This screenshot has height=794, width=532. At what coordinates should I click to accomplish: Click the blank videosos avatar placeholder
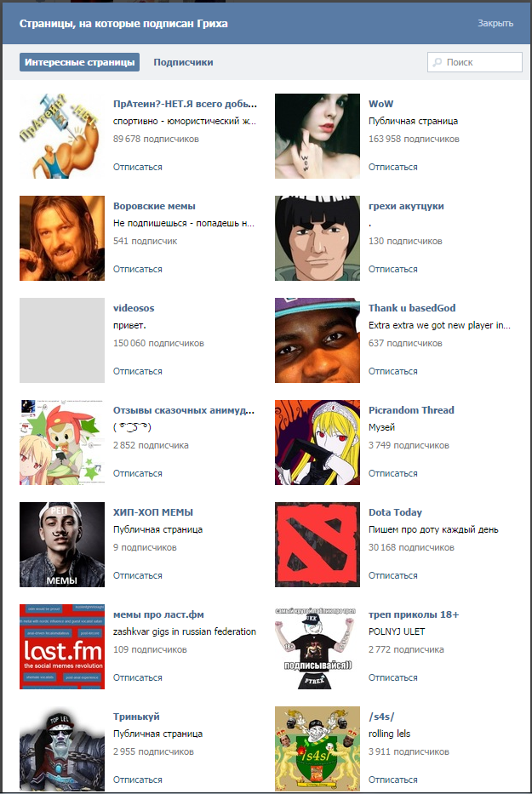click(62, 340)
